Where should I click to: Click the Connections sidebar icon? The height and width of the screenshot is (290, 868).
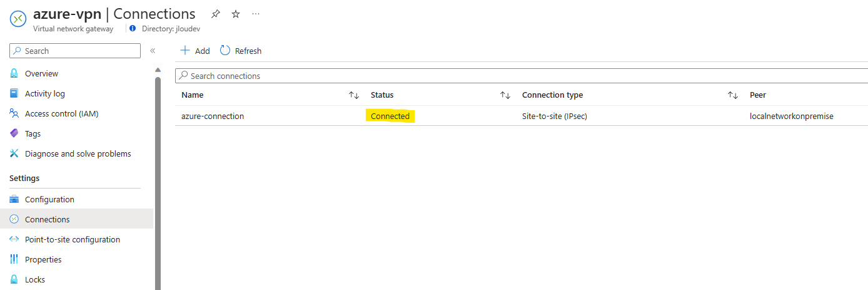pos(14,219)
